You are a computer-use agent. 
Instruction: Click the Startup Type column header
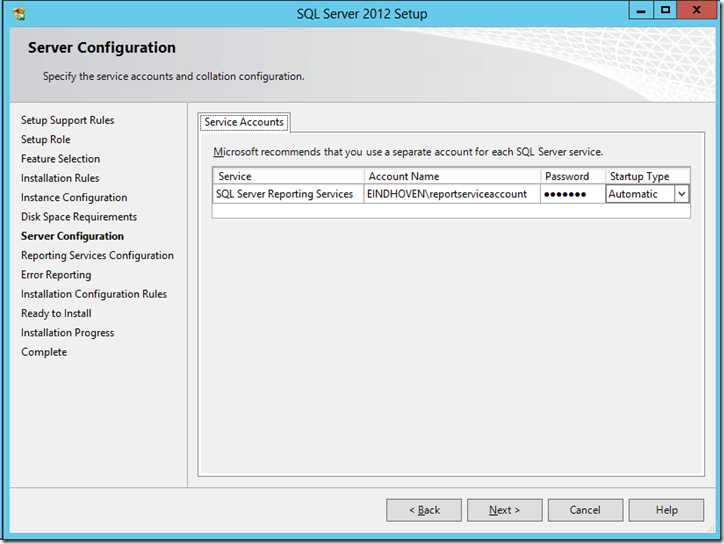pyautogui.click(x=647, y=176)
